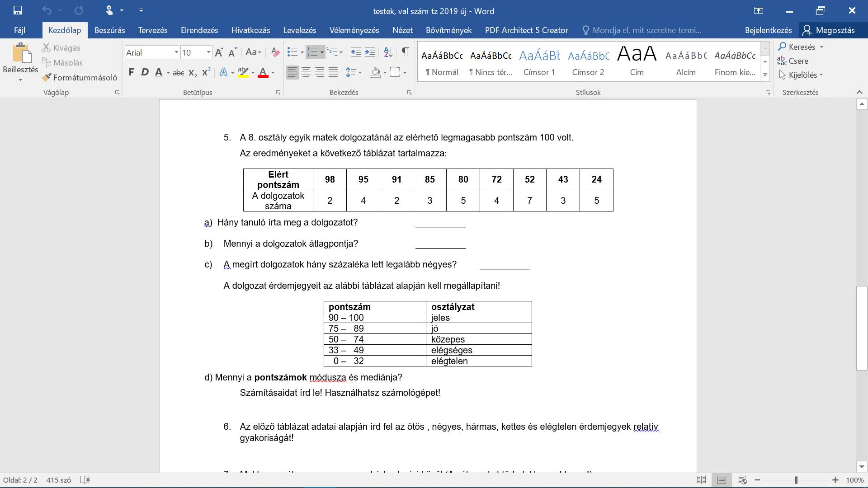The image size is (868, 488).
Task: Click the Clear formatting eraser icon
Action: pos(275,52)
